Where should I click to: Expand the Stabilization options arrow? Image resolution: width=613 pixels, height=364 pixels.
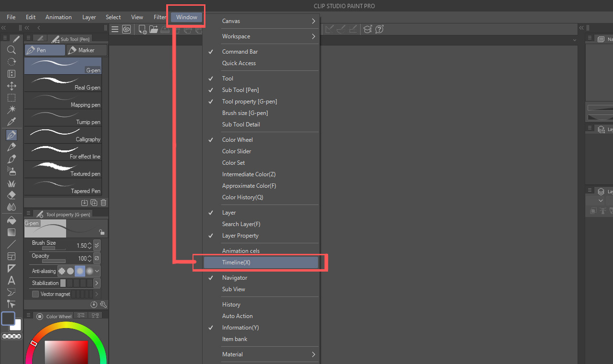(97, 283)
